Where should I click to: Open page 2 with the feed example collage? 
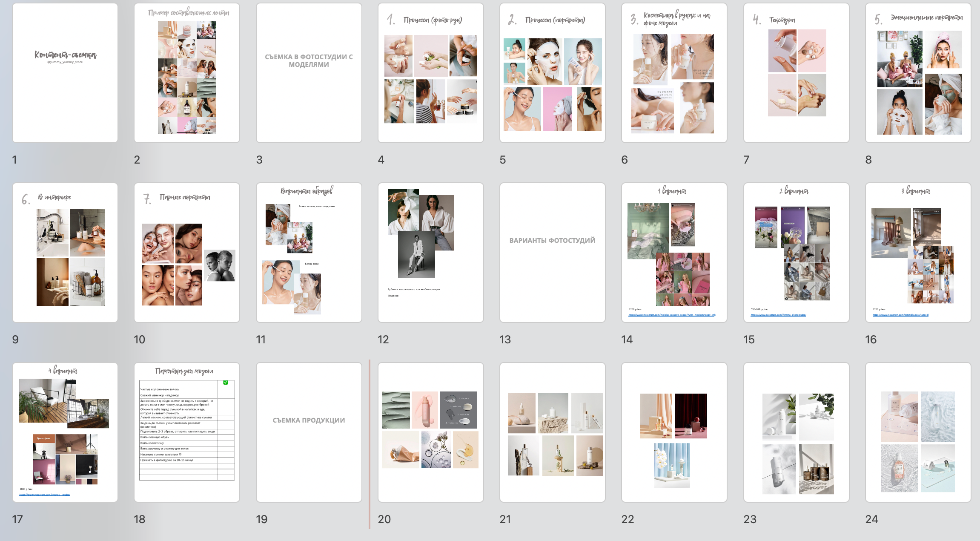click(187, 73)
